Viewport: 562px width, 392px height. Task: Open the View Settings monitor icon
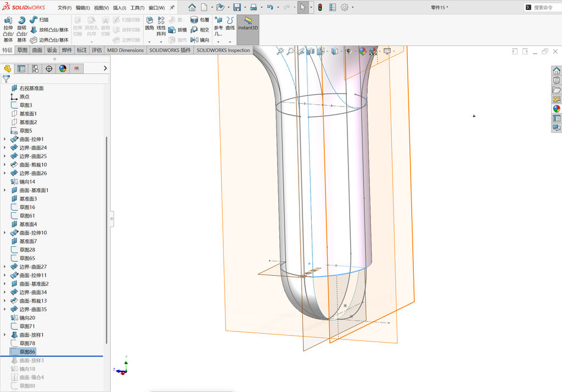click(387, 51)
